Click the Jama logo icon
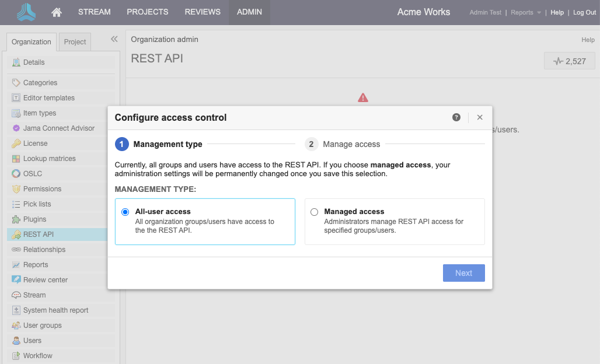This screenshot has width=600, height=364. coord(26,12)
